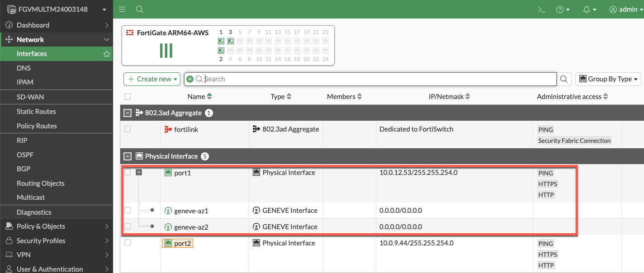Open the SD-WAN menu item

pyautogui.click(x=30, y=97)
